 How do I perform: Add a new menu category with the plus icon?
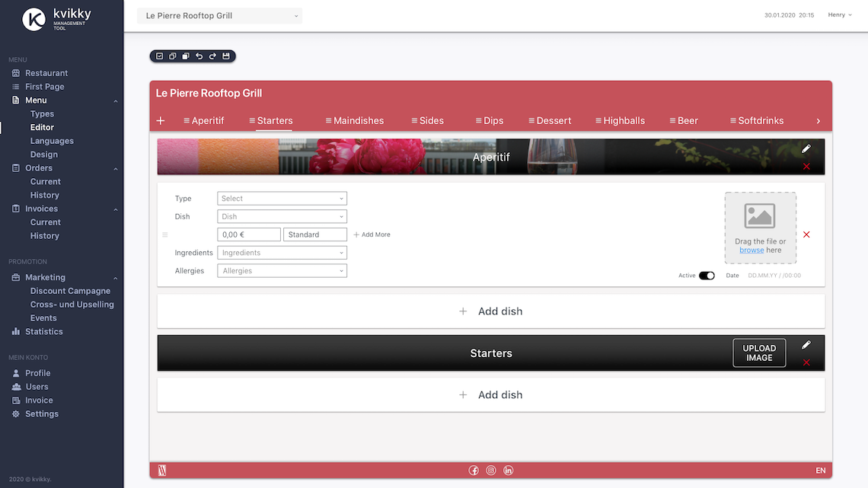[161, 120]
